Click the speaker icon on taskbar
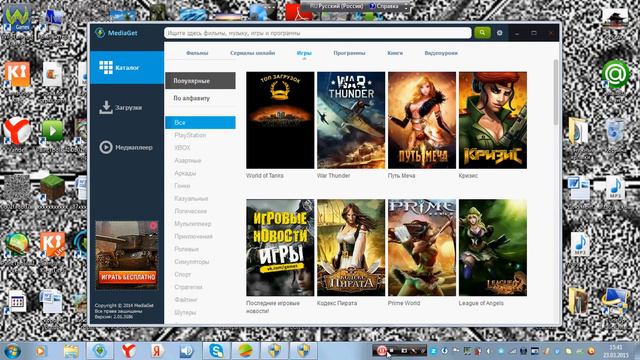Screen dimensions: 640x360 coord(187,351)
